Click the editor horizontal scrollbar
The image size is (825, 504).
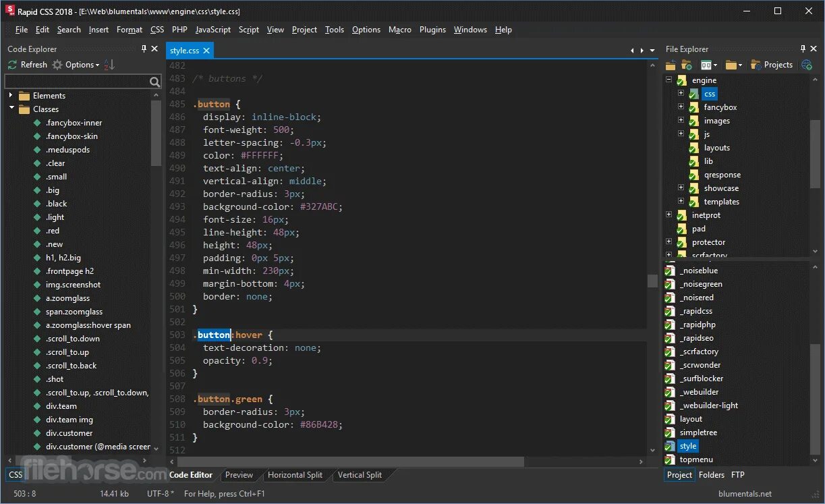pos(351,462)
